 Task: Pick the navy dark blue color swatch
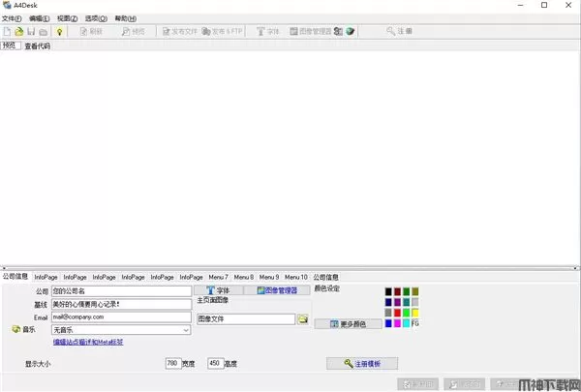click(x=388, y=302)
